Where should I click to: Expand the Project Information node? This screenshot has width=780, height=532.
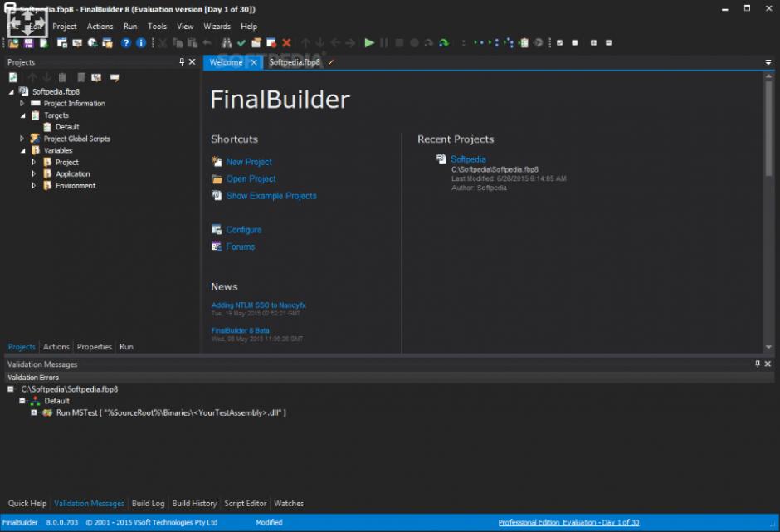[x=22, y=104]
